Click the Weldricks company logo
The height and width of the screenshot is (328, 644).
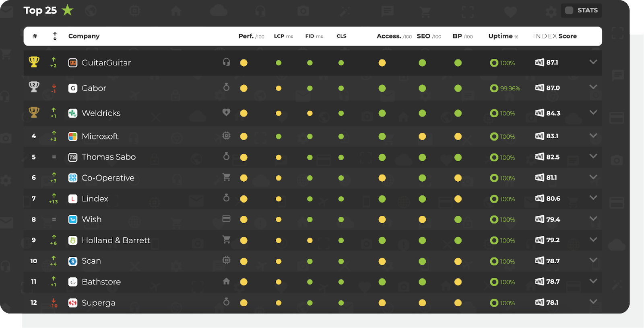click(x=73, y=113)
